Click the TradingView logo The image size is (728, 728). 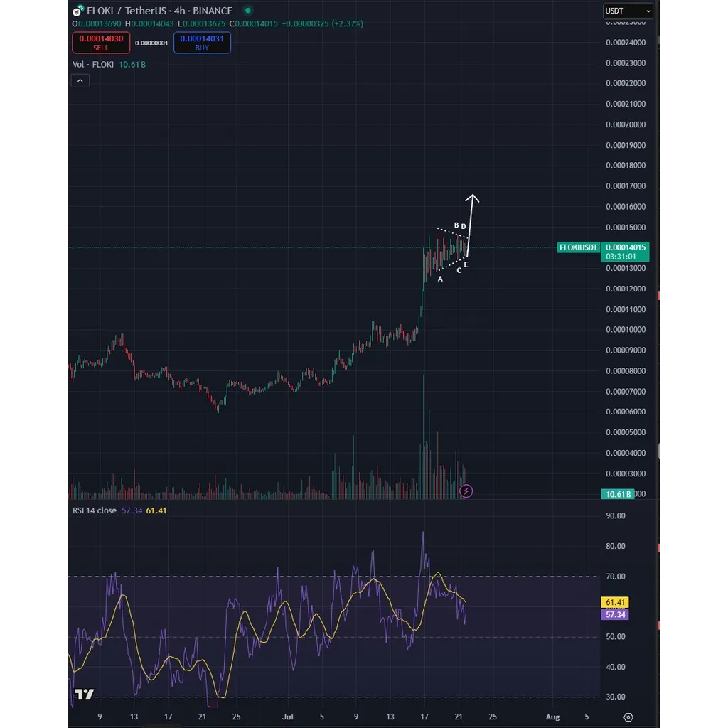[x=84, y=694]
